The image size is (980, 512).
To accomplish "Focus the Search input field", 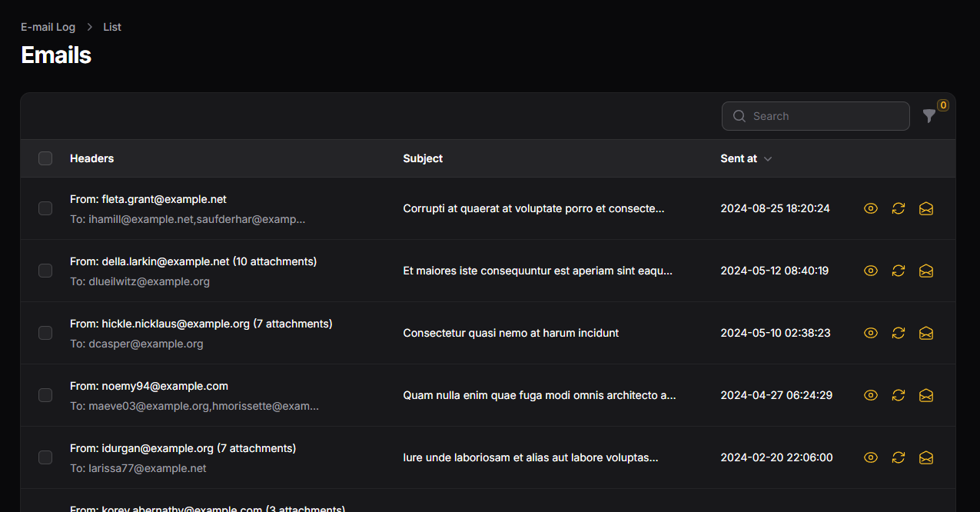I will coord(816,116).
